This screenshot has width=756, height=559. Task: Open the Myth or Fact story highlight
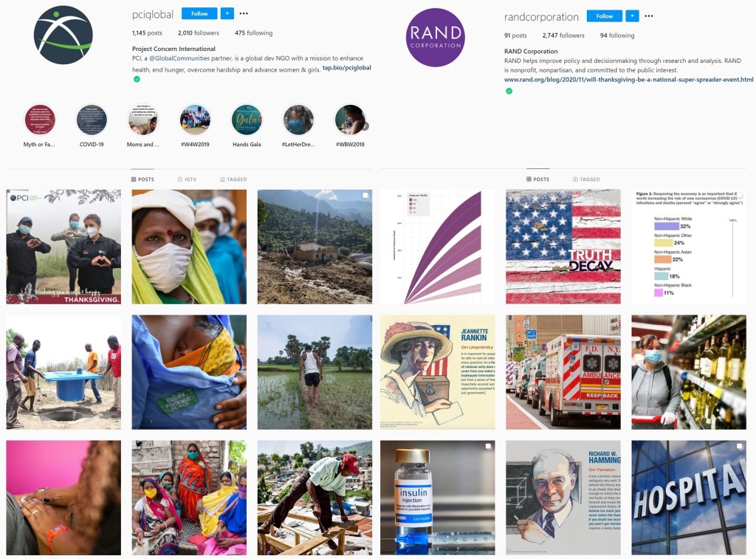pyautogui.click(x=40, y=120)
